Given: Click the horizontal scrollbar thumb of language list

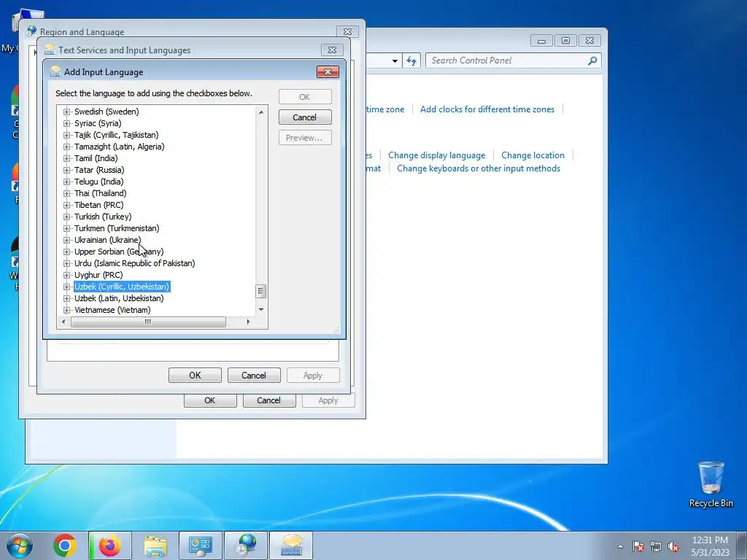Looking at the screenshot, I should coord(148,322).
